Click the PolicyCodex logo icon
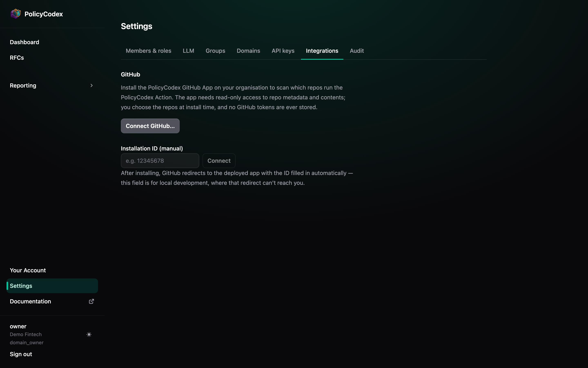This screenshot has width=588, height=368. pyautogui.click(x=16, y=14)
